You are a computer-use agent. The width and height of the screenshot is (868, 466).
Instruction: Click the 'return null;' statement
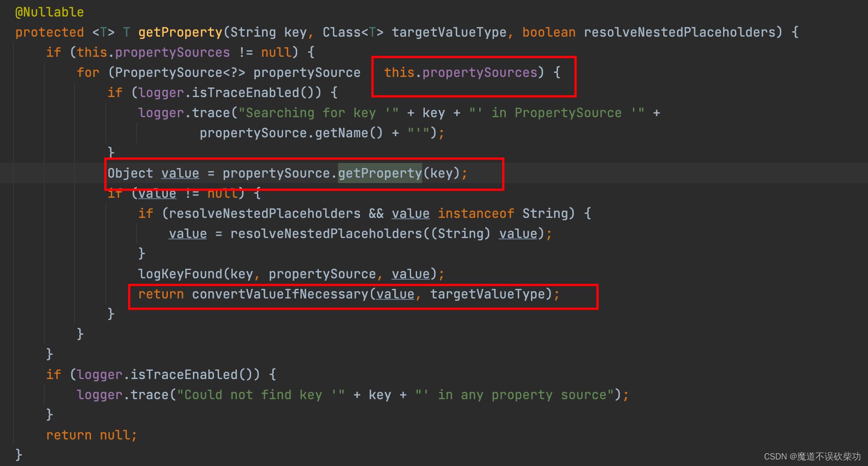[x=91, y=435]
